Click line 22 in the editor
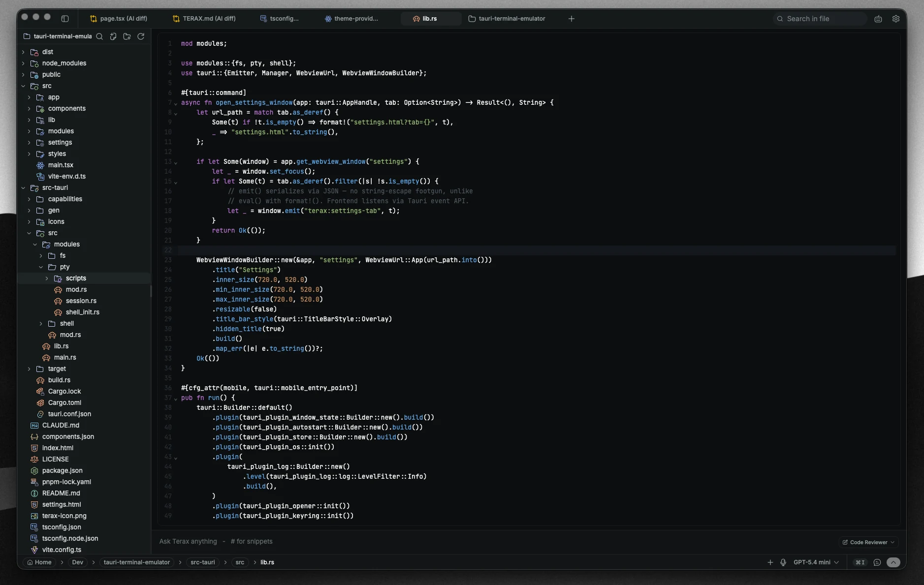This screenshot has width=924, height=585. (537, 250)
